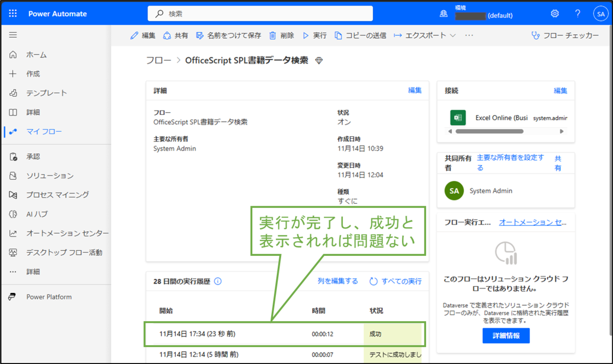Click the 状況 column header
The height and width of the screenshot is (364, 613).
pos(376,310)
